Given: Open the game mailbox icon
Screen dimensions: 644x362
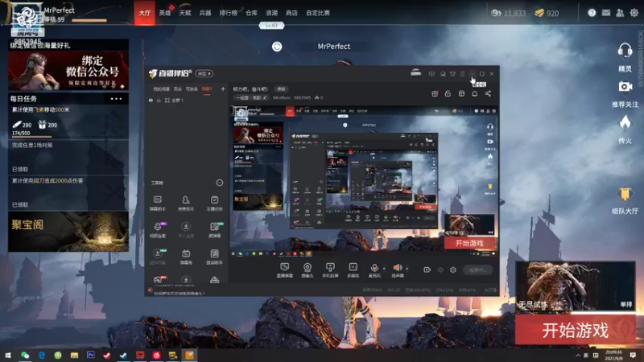Looking at the screenshot, I should click(x=606, y=13).
